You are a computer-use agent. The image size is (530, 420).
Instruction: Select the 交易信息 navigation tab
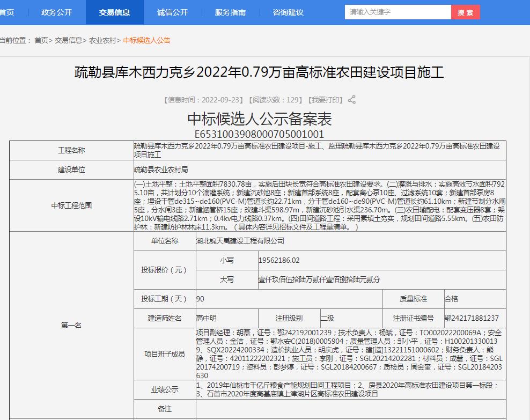pos(115,12)
